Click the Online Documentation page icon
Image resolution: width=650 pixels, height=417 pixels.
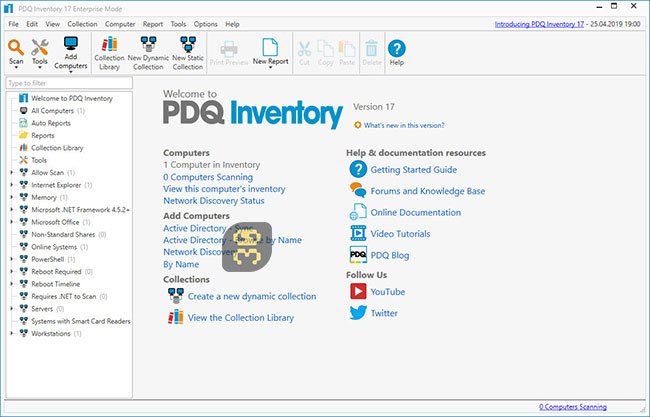click(x=358, y=212)
